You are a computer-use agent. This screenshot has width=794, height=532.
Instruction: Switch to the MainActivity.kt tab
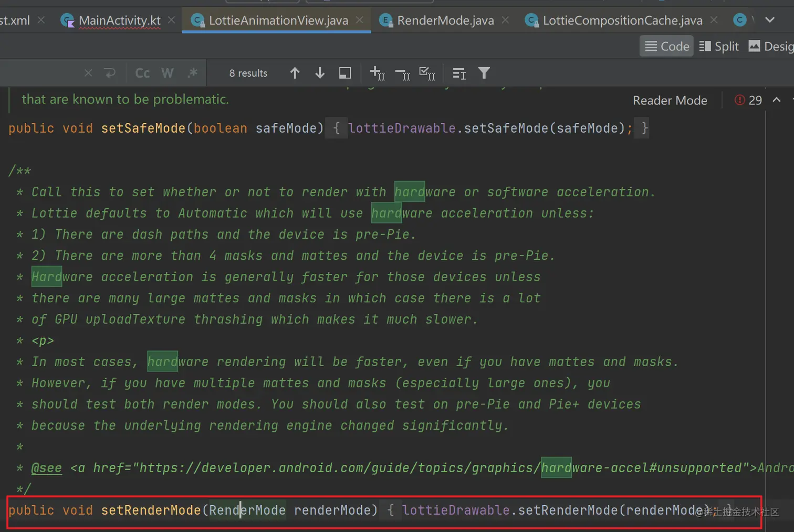tap(120, 20)
